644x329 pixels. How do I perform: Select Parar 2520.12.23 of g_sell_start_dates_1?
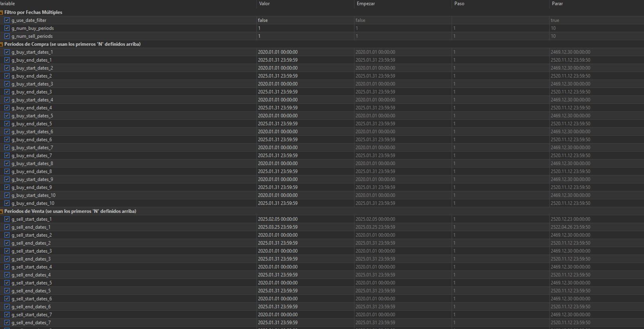pyautogui.click(x=570, y=219)
